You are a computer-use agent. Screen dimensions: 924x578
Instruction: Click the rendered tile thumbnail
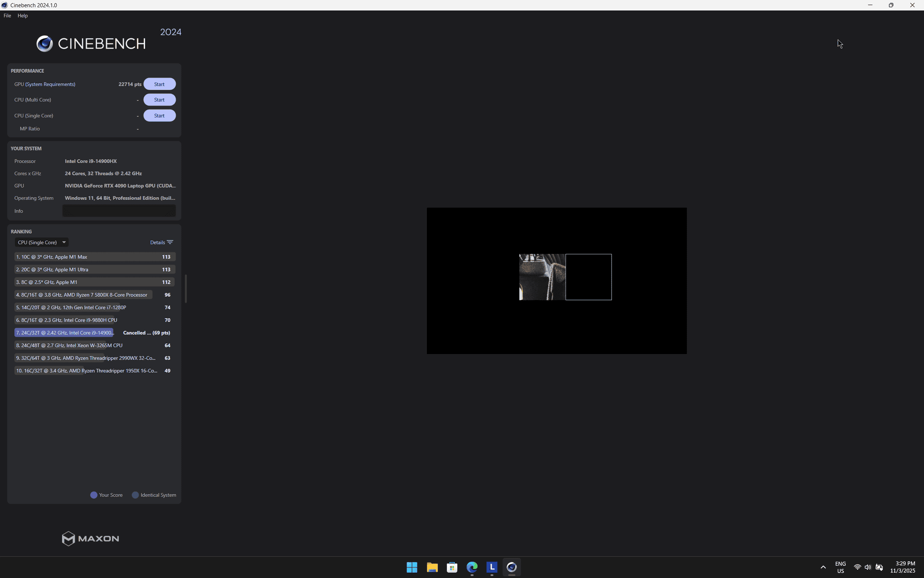coord(542,277)
